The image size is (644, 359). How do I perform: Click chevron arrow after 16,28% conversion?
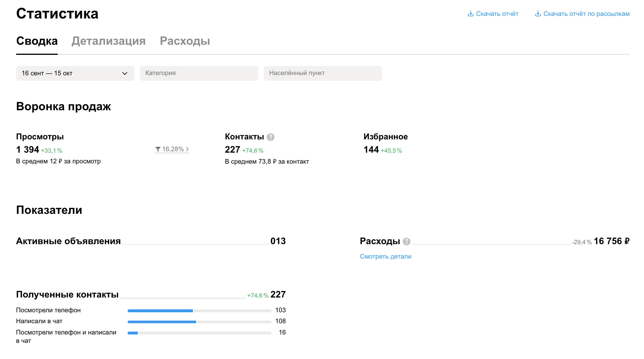(x=187, y=149)
